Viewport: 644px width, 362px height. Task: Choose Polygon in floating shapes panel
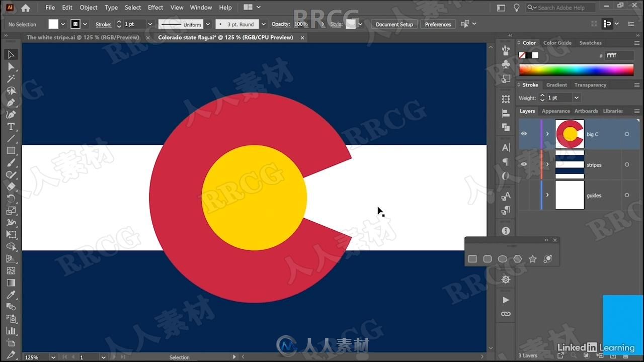pyautogui.click(x=518, y=259)
